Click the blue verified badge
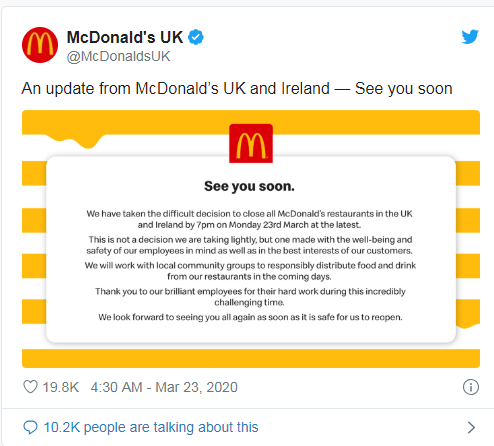 pos(196,37)
